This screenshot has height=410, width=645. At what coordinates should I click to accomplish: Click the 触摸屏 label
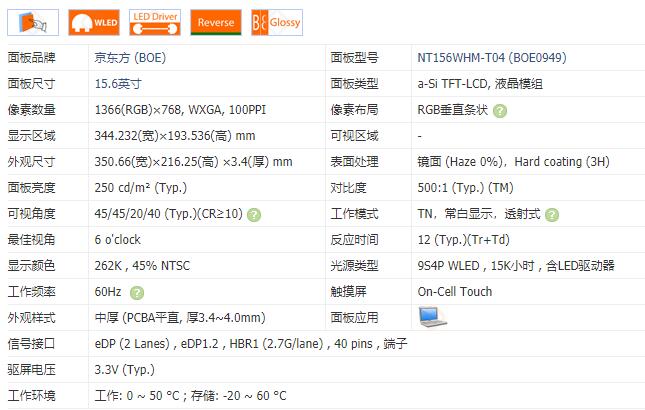point(348,292)
